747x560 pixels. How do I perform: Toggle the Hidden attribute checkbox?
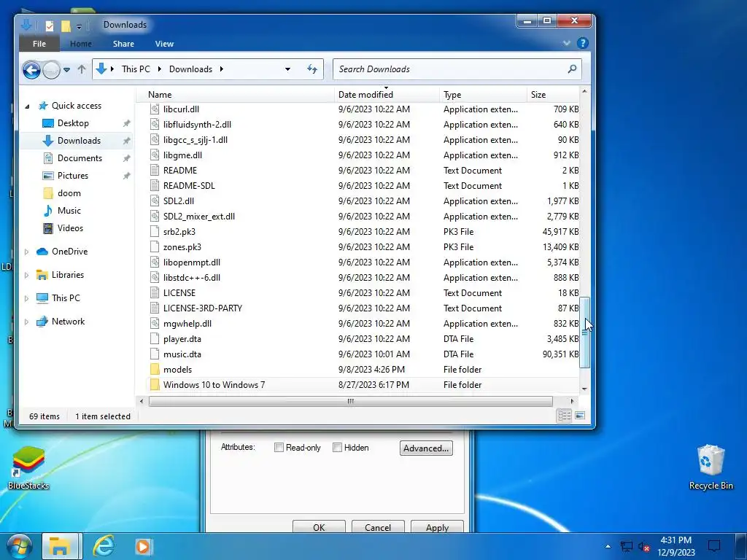337,448
